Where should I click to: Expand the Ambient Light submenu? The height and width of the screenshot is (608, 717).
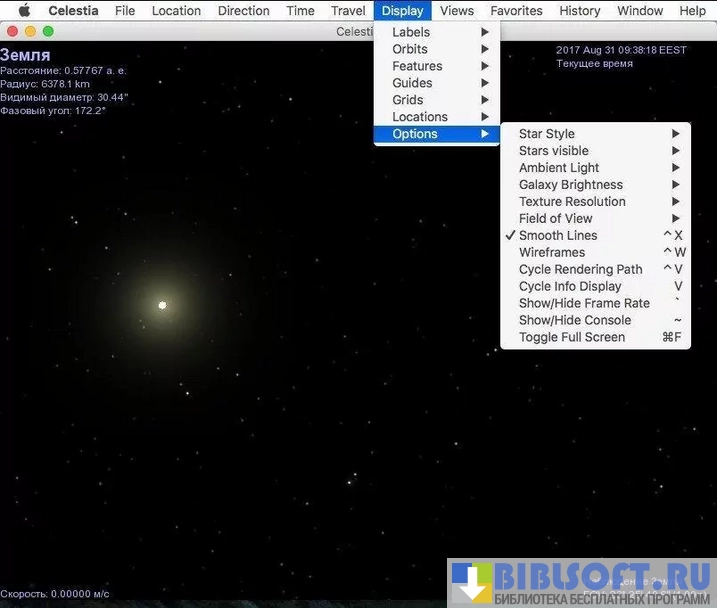coord(559,167)
